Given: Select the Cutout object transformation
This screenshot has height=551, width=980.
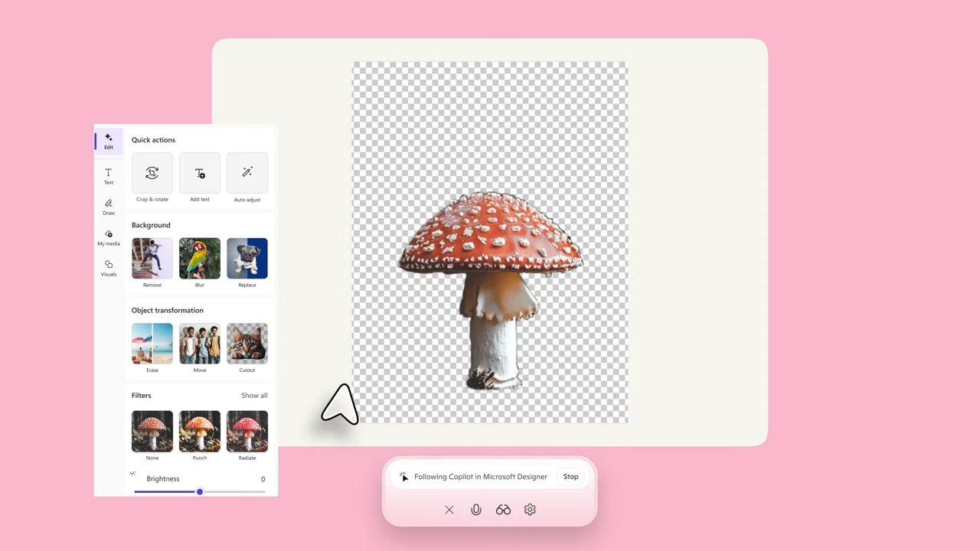Looking at the screenshot, I should [247, 344].
